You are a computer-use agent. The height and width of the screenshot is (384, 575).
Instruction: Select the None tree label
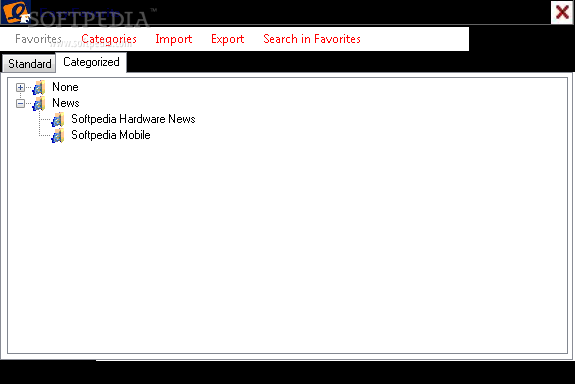(x=65, y=87)
